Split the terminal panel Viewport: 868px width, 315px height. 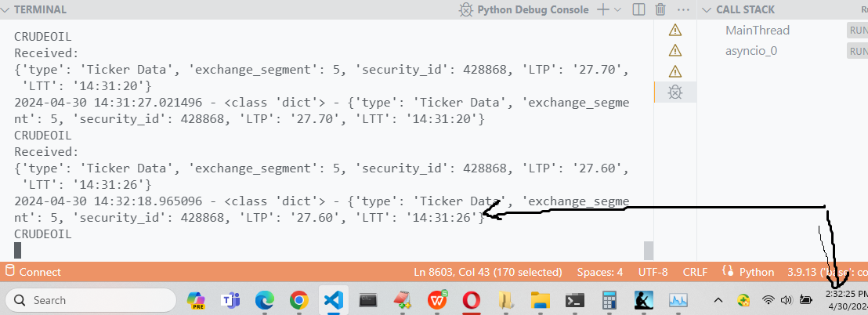click(x=638, y=9)
